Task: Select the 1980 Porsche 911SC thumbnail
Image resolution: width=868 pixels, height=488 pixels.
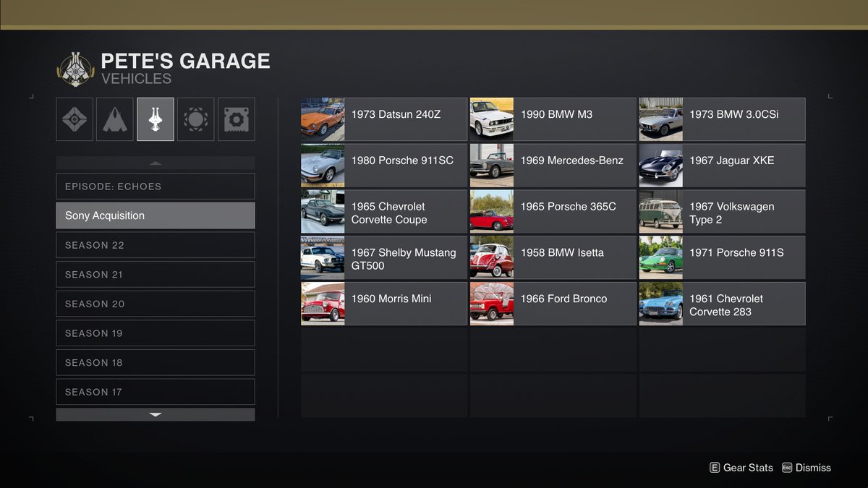Action: 323,166
